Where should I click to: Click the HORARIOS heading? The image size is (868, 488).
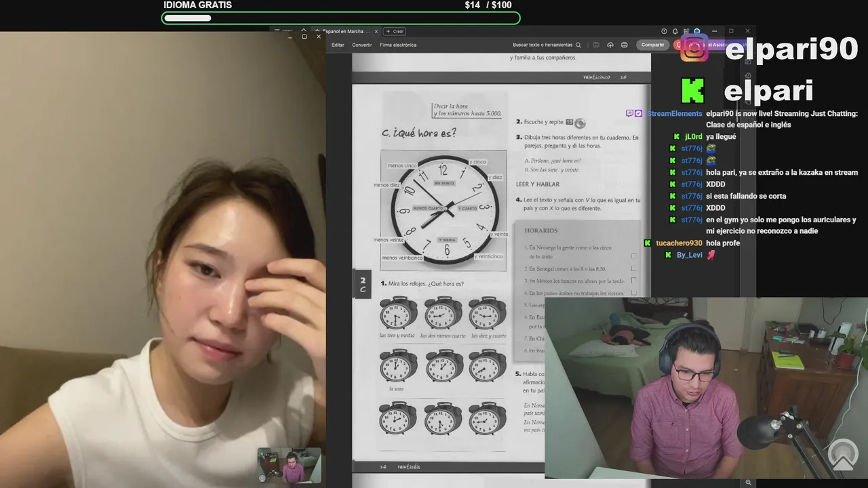[x=540, y=230]
